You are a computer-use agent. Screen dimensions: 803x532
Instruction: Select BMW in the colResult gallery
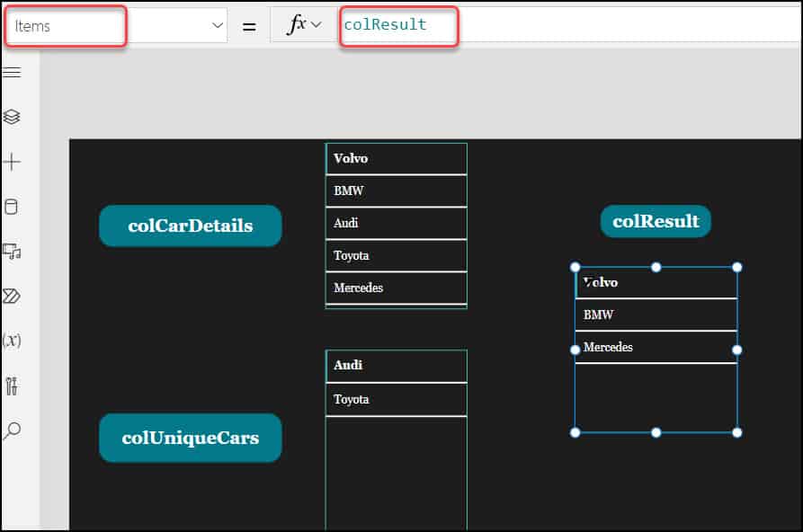click(x=656, y=315)
